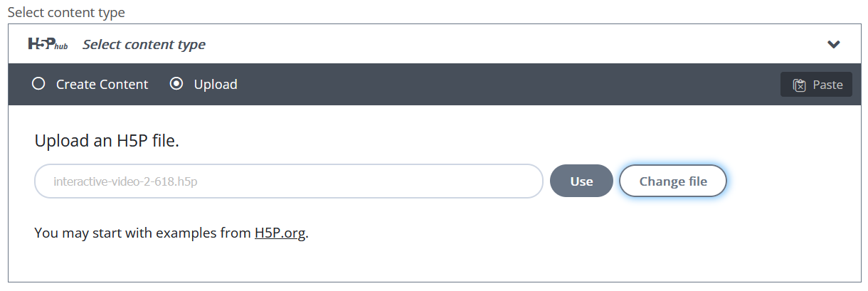Click the Use button
Image resolution: width=868 pixels, height=291 pixels.
coord(581,181)
